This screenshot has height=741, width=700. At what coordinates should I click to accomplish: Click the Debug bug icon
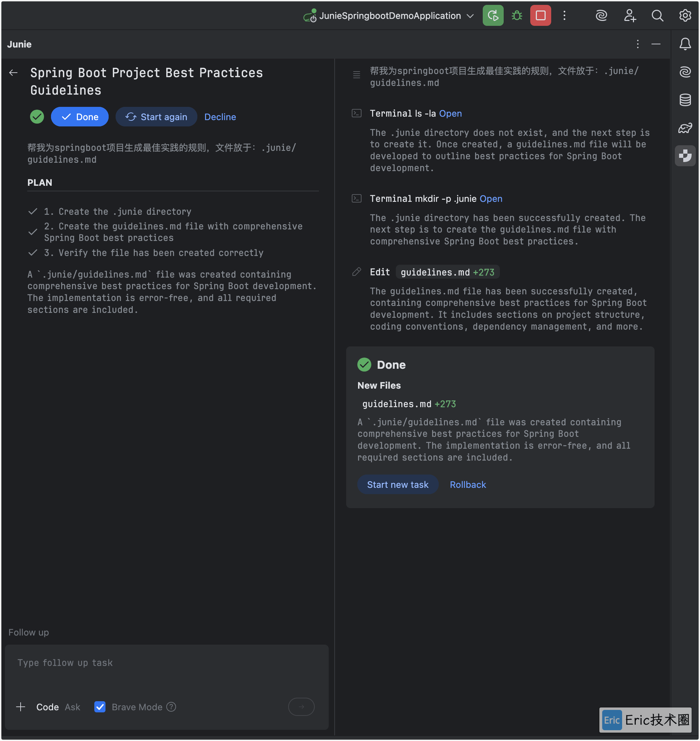pos(517,16)
